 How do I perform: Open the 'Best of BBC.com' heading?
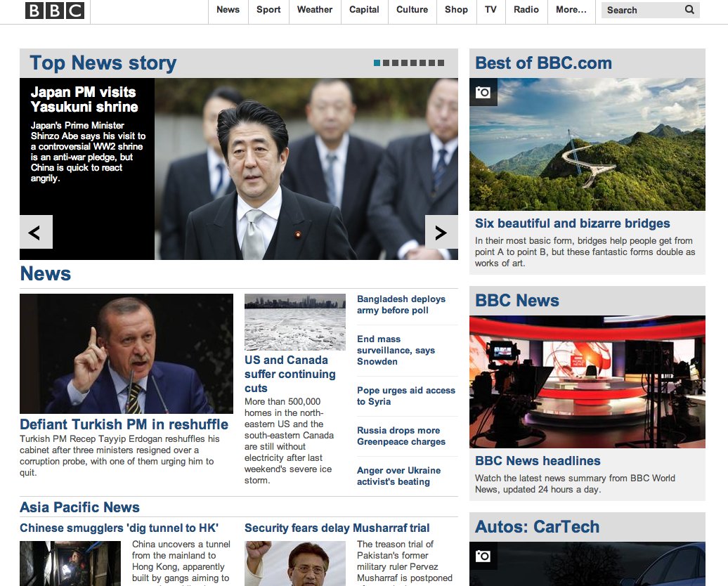tap(544, 63)
